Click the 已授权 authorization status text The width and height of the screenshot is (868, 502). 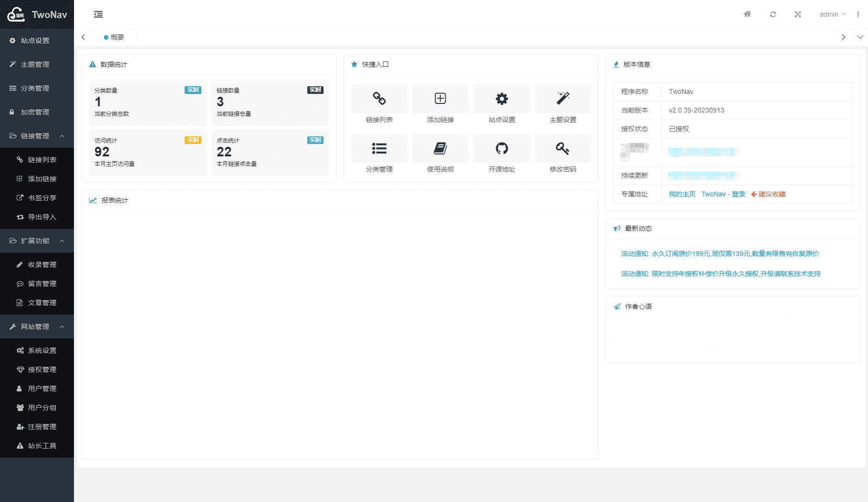click(679, 129)
